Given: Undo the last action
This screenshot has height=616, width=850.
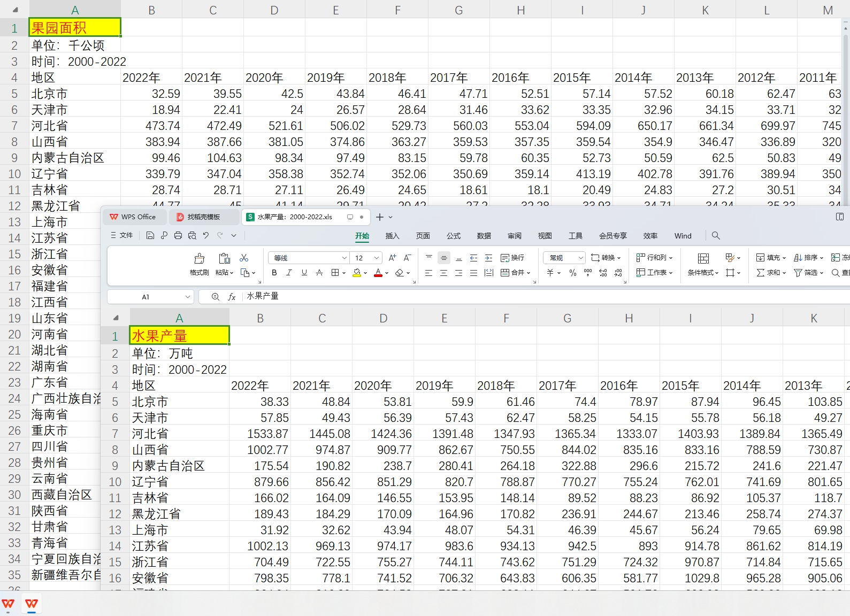Looking at the screenshot, I should click(206, 235).
